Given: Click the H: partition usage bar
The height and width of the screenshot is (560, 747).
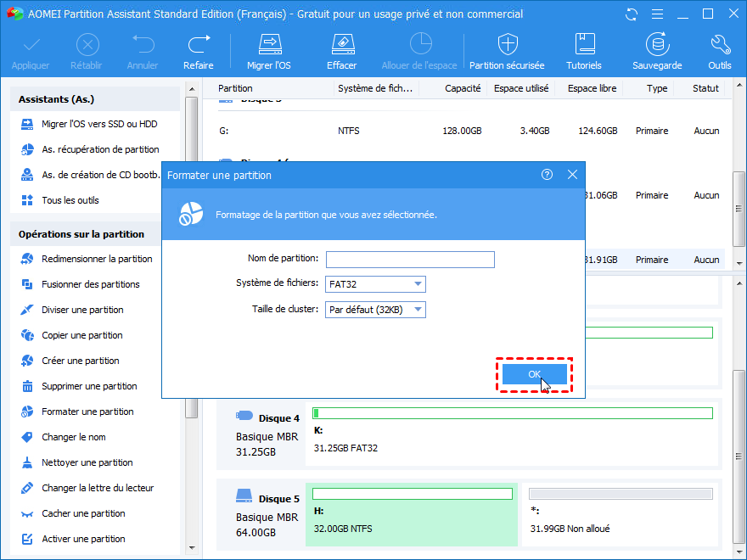Looking at the screenshot, I should (x=413, y=494).
